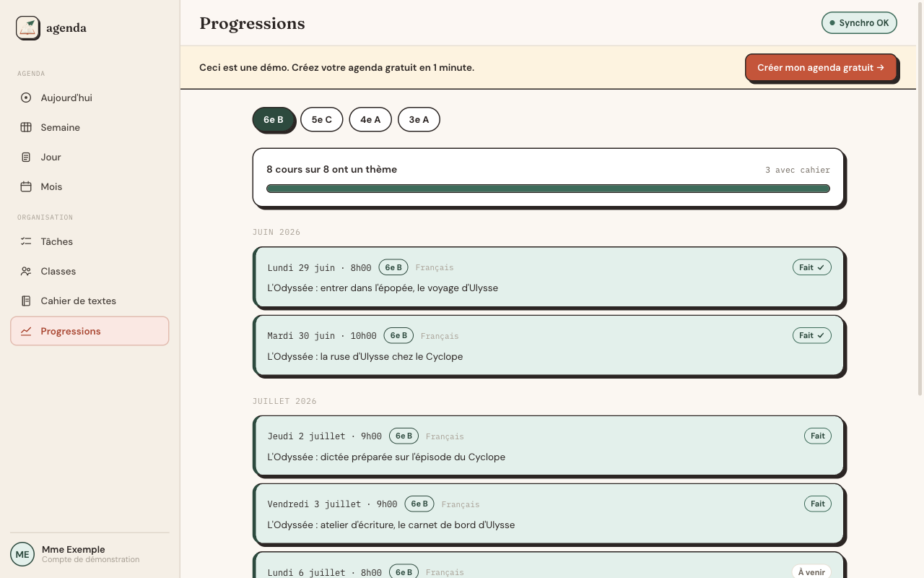Click the page vertical scrollbar
This screenshot has width=924, height=578.
point(920,198)
